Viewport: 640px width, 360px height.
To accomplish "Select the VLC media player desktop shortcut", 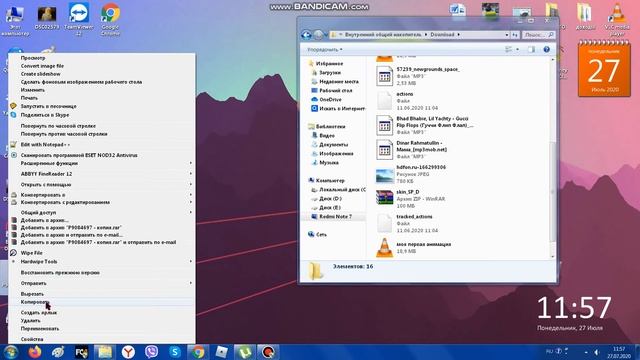I will (x=617, y=19).
